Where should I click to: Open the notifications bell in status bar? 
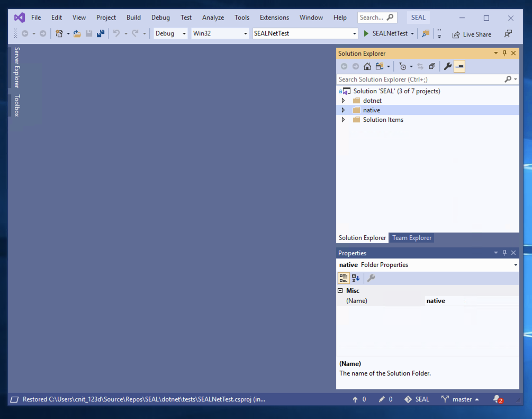point(498,399)
